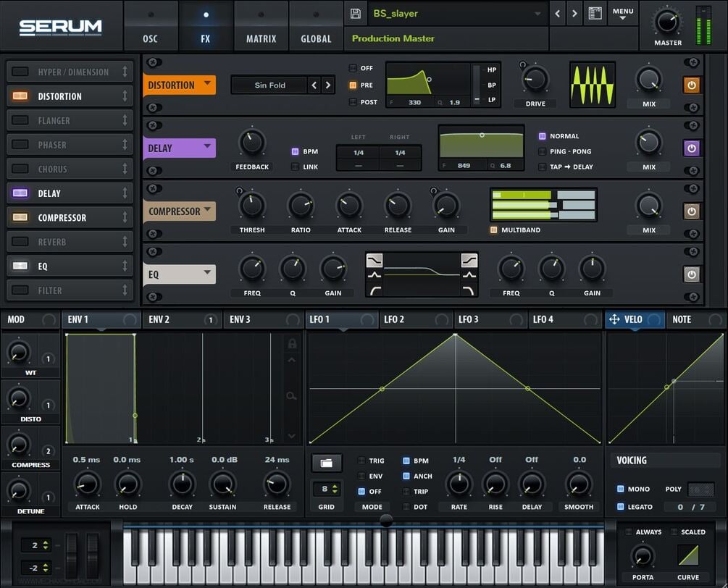Viewport: 728px width, 588px height.
Task: Go to next preset with right arrow
Action: [x=574, y=14]
